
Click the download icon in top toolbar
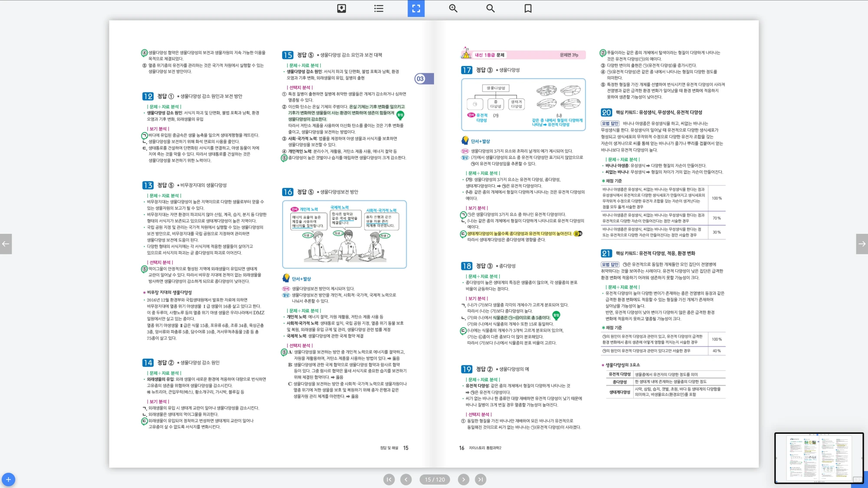[342, 8]
